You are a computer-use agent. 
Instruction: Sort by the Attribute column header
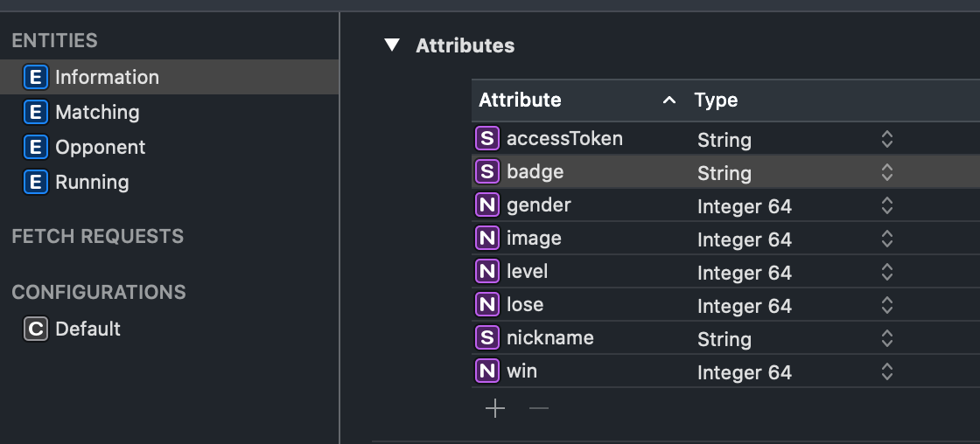pos(521,100)
